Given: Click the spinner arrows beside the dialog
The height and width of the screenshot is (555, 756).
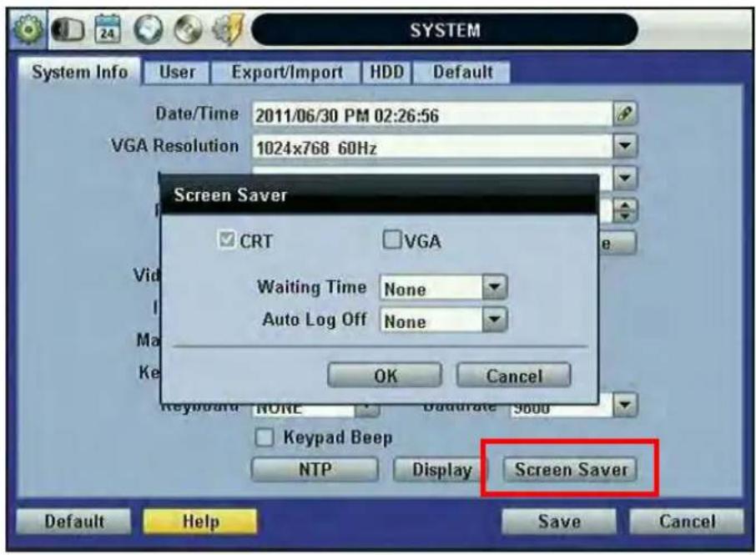Looking at the screenshot, I should click(625, 210).
